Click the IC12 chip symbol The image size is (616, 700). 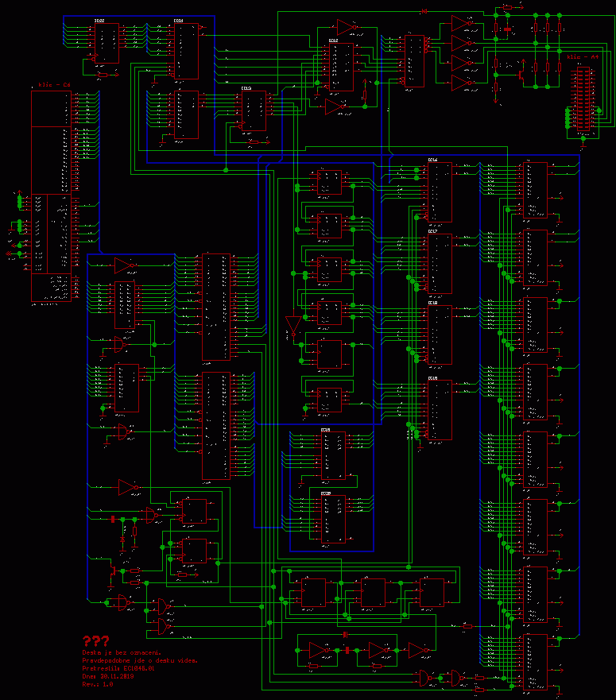coord(341,67)
